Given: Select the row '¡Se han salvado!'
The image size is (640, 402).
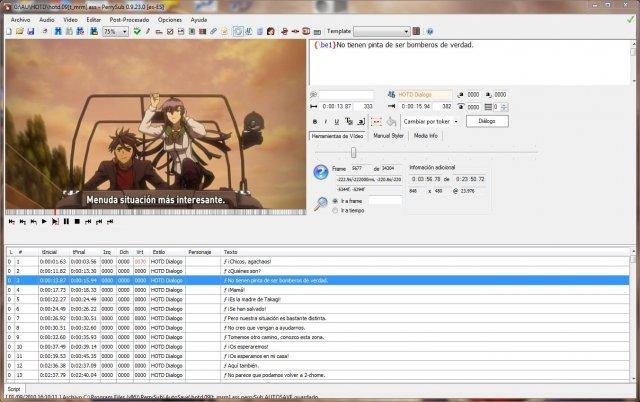Looking at the screenshot, I should tap(318, 309).
